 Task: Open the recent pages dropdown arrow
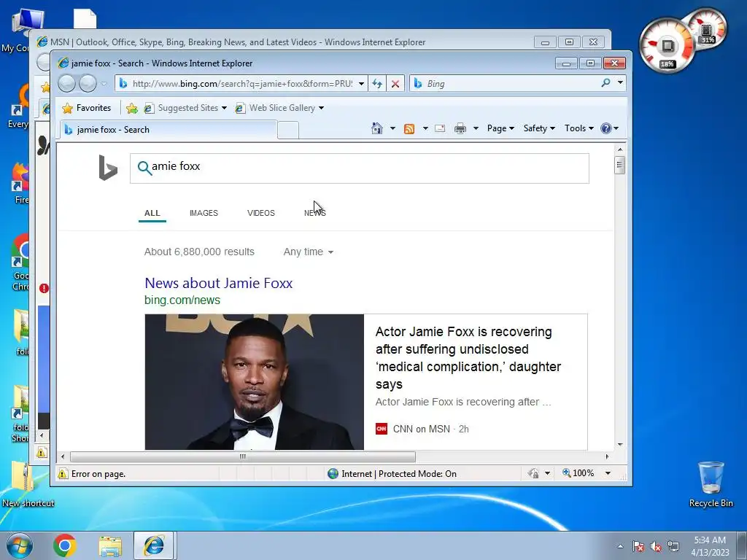[x=104, y=84]
